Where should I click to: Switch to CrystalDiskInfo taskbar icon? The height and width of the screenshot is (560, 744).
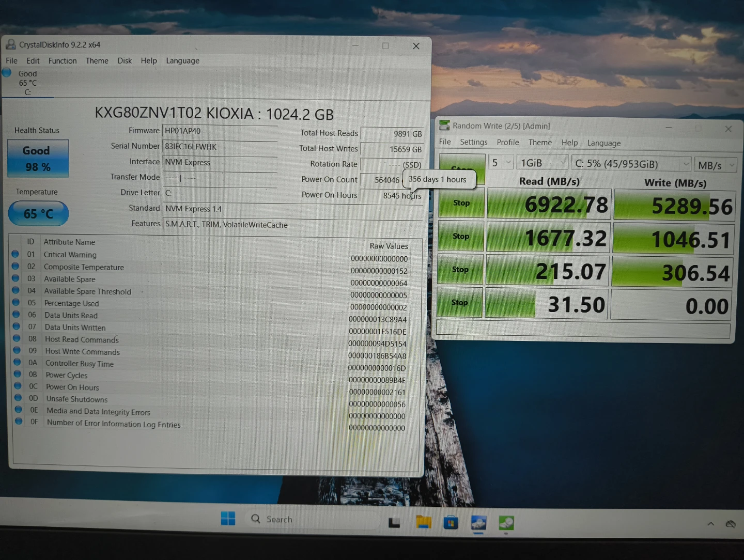479,523
